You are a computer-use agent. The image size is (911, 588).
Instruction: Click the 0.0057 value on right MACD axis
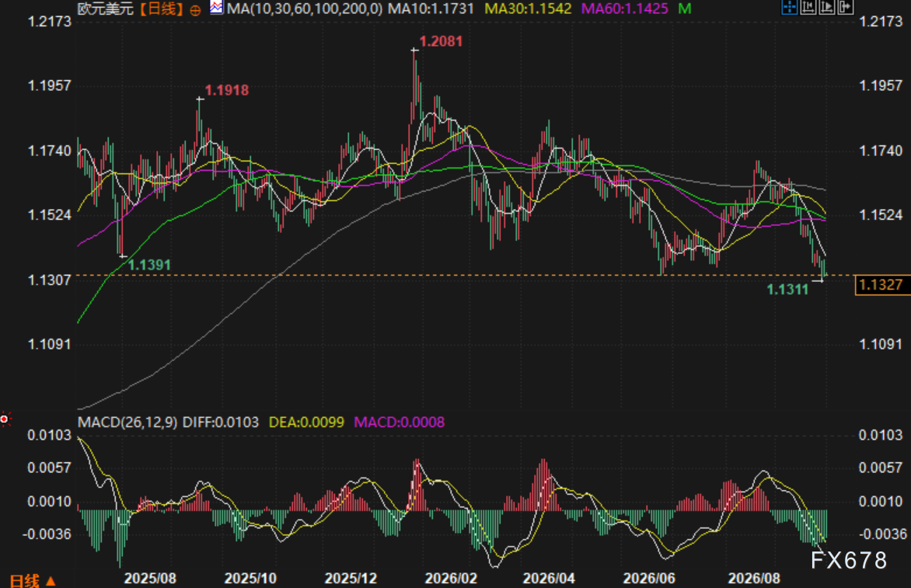pos(881,468)
